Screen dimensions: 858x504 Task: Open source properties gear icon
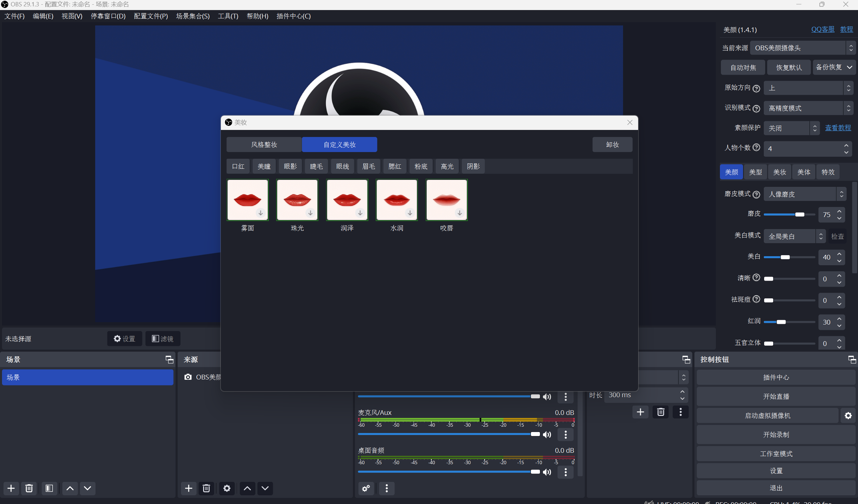click(227, 488)
